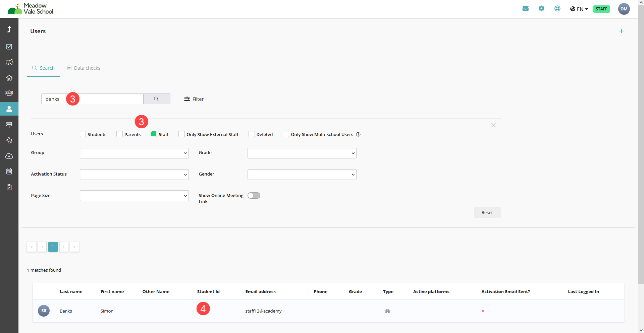Open the help lifebuoy icon
The height and width of the screenshot is (333, 644).
click(557, 9)
